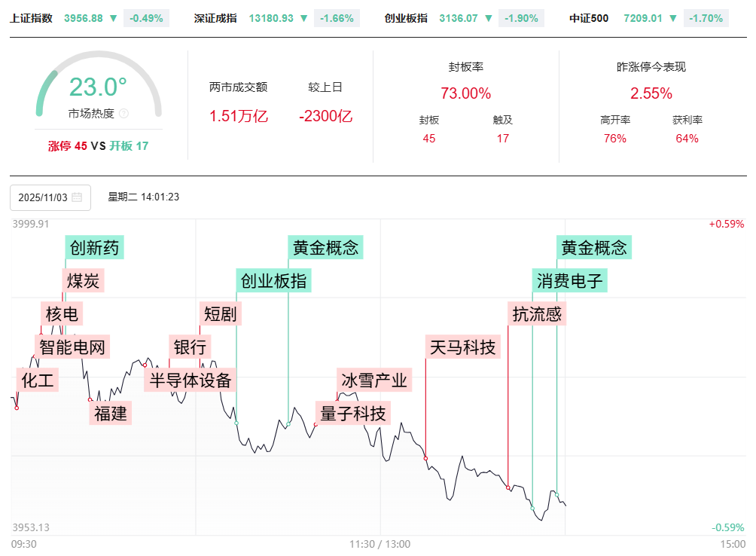Open the 上证指数 index link
Viewport: 756px width, 556px height.
tap(31, 18)
